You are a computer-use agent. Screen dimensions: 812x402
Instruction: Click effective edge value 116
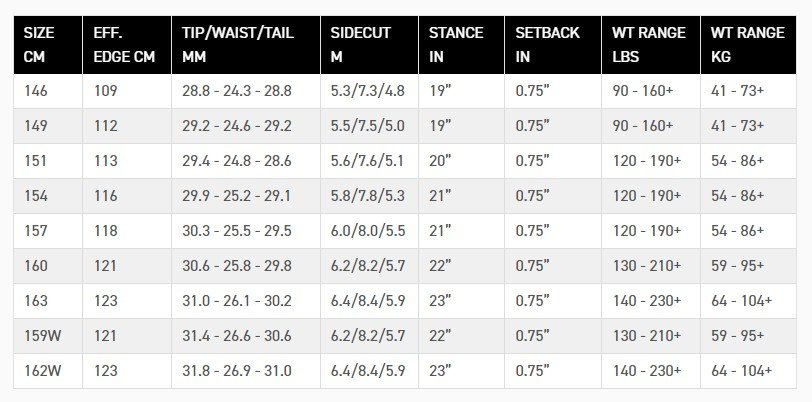pyautogui.click(x=127, y=196)
